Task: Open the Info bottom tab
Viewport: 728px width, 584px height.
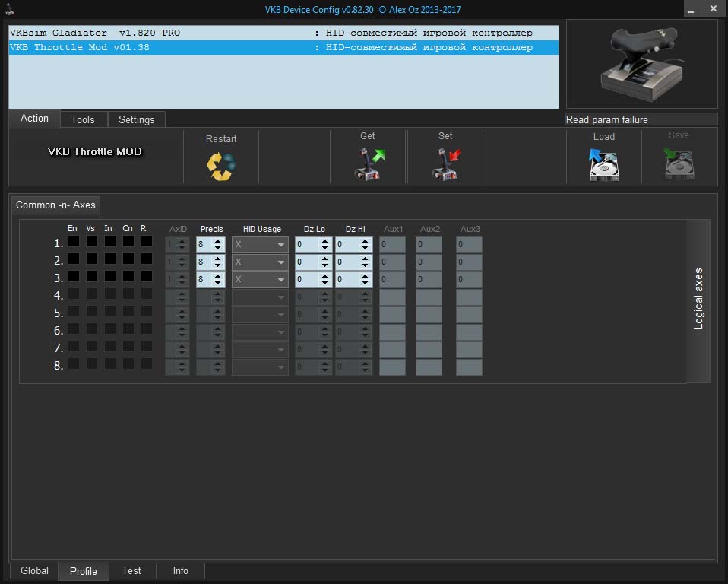Action: (181, 570)
